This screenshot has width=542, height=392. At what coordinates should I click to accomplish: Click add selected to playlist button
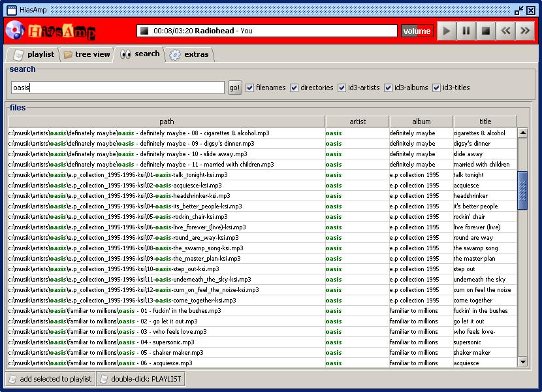50,379
